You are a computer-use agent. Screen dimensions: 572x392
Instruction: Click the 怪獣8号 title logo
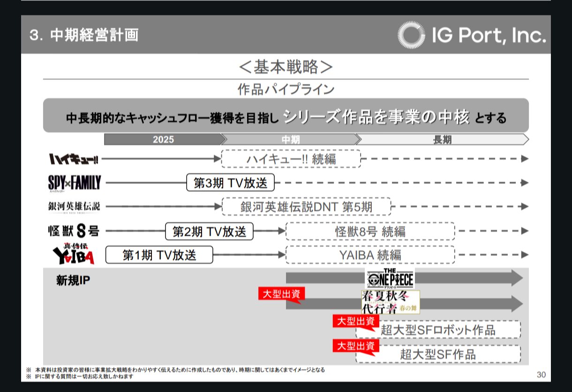tap(74, 231)
